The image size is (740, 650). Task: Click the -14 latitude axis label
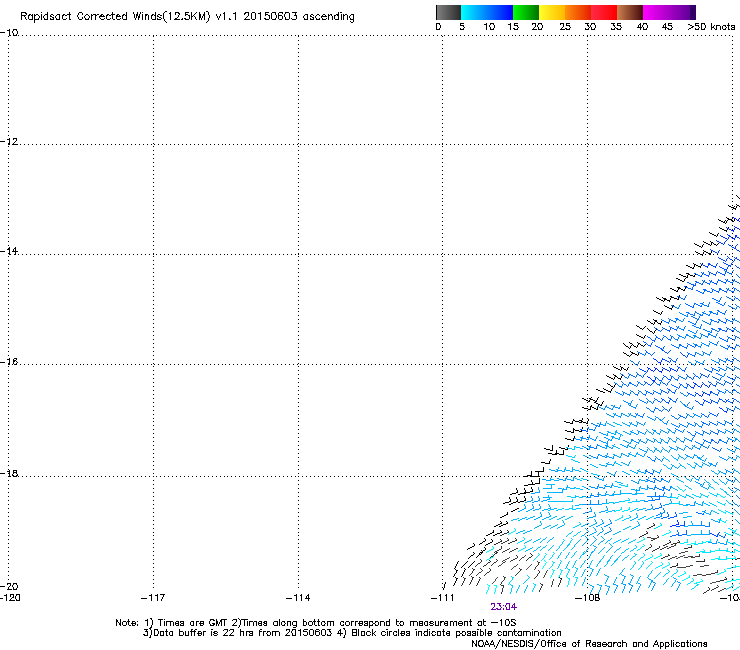9,251
